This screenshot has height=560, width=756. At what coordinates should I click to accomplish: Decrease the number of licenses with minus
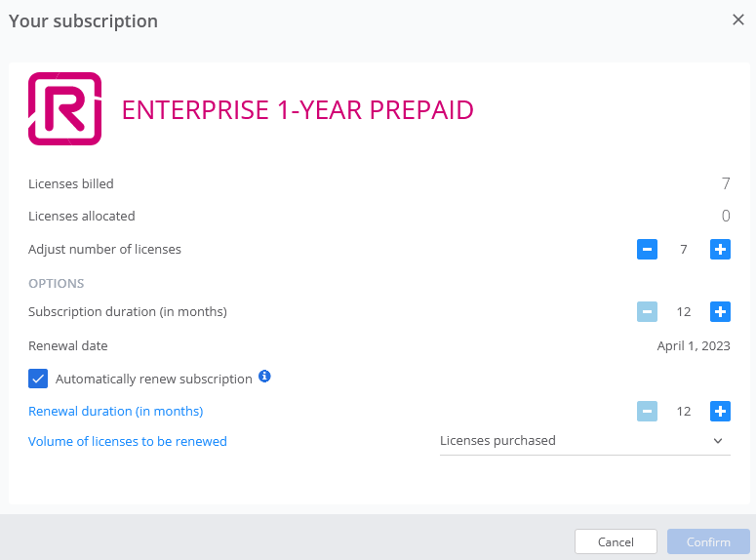[647, 250]
